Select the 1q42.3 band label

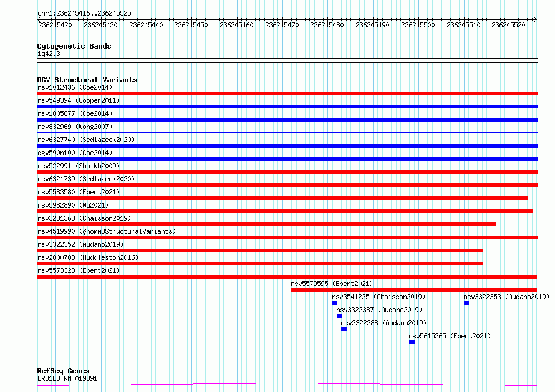point(49,54)
